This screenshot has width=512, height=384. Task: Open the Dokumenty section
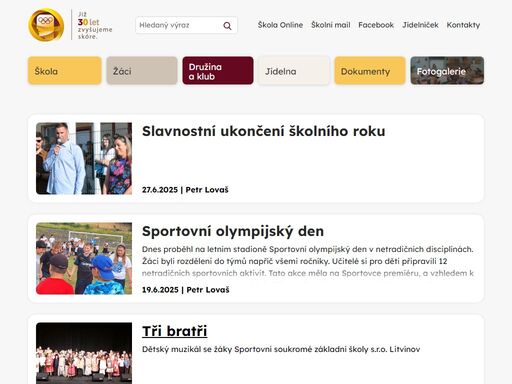(x=370, y=71)
